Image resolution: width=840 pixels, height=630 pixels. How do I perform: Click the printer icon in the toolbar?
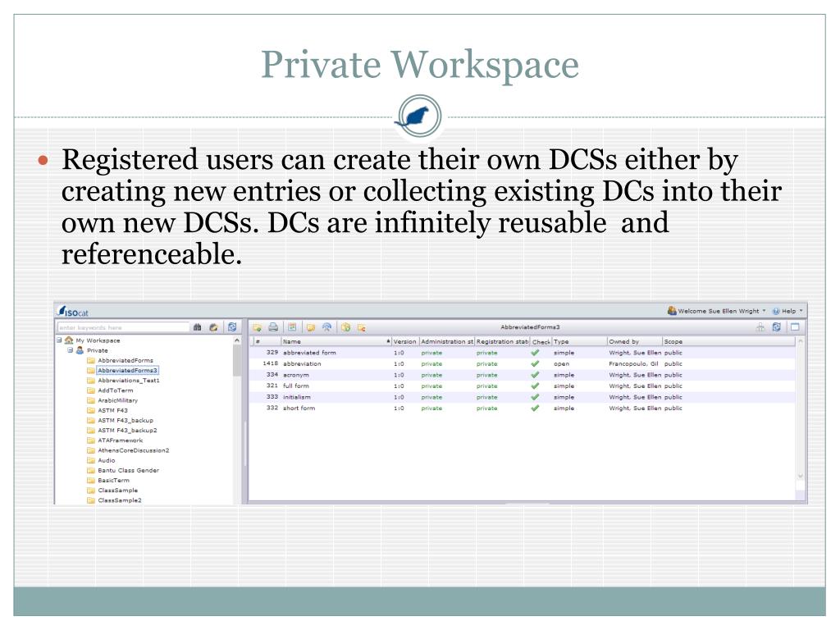273,326
